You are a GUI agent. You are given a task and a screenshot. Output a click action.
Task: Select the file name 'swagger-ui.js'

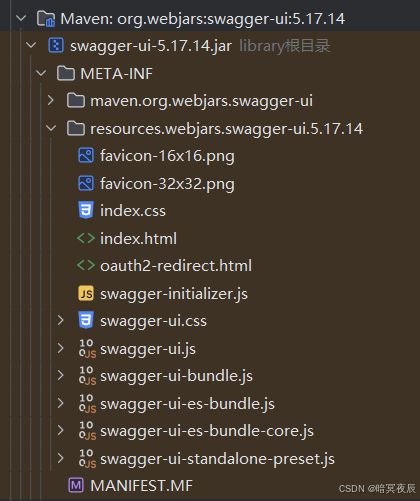pyautogui.click(x=148, y=349)
